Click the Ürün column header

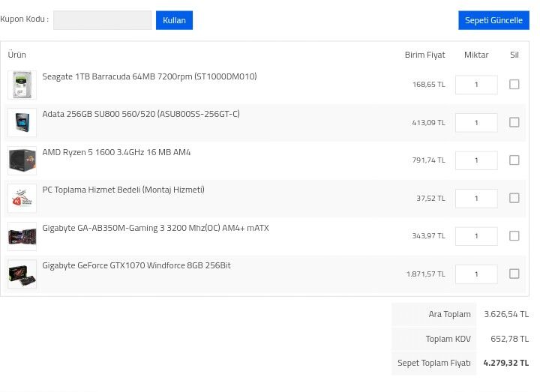(x=16, y=55)
